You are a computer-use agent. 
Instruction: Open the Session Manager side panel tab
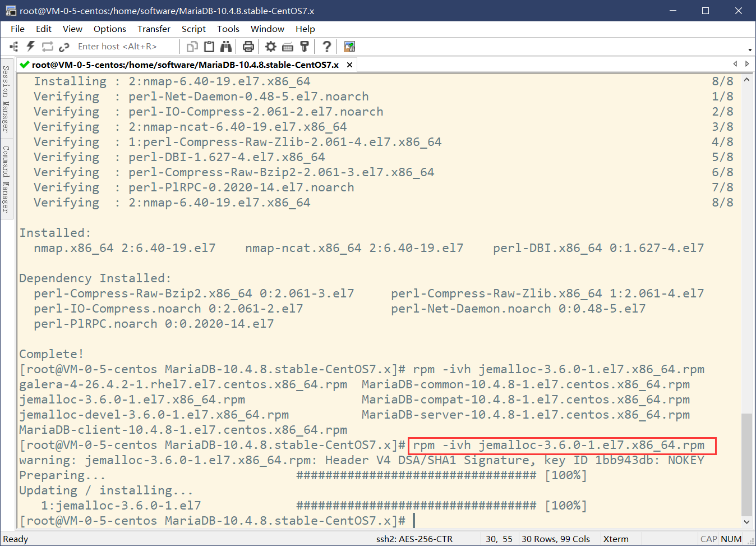(6, 99)
